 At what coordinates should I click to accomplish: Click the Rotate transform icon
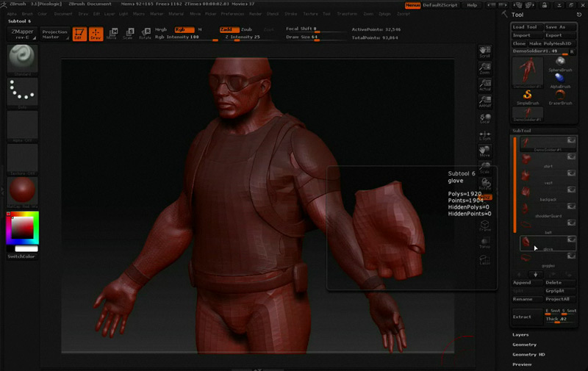(146, 34)
